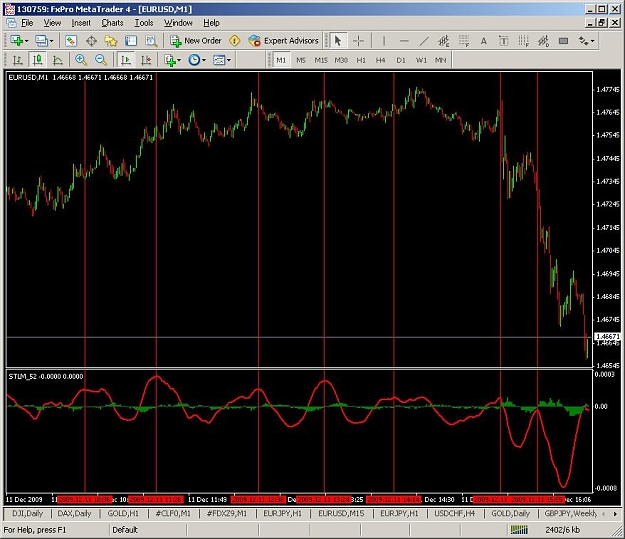
Task: Select the Equidistant Channel tool
Action: (x=444, y=41)
